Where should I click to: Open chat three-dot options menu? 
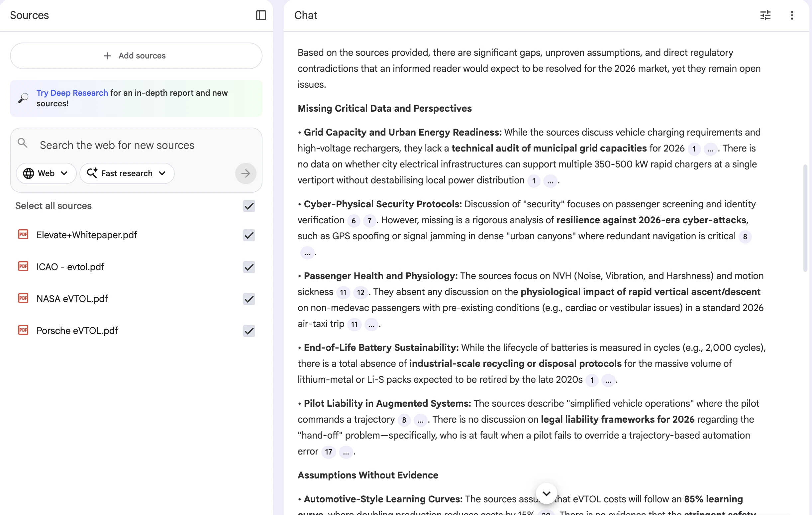click(791, 15)
